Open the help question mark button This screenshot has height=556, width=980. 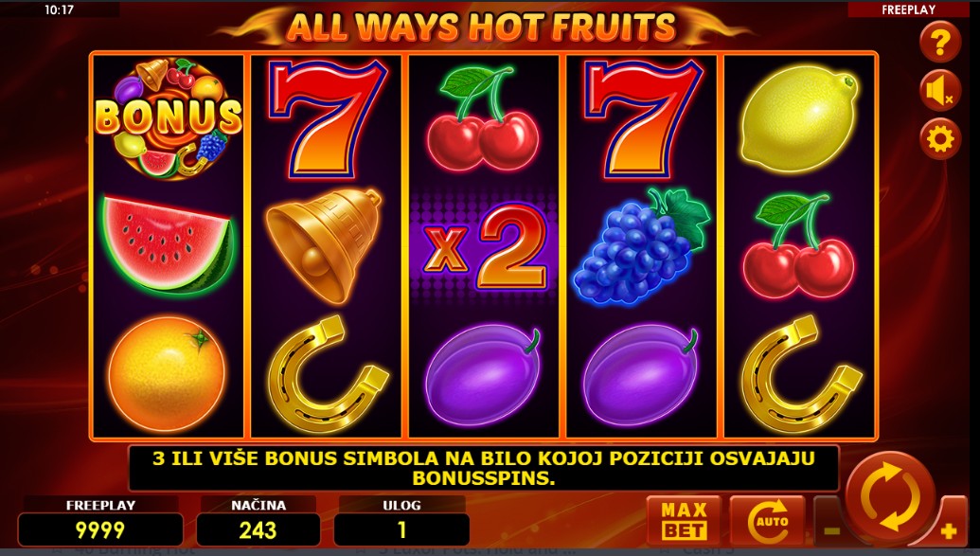940,42
